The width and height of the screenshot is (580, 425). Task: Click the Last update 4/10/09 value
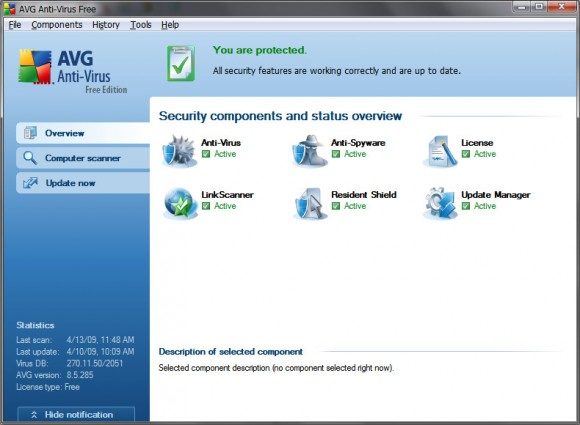coord(101,351)
